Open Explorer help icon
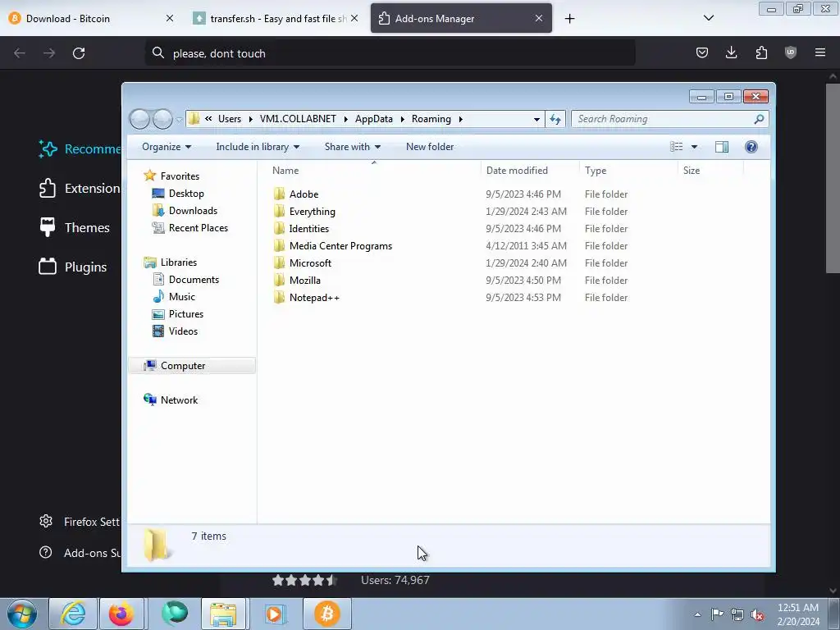 [x=751, y=147]
